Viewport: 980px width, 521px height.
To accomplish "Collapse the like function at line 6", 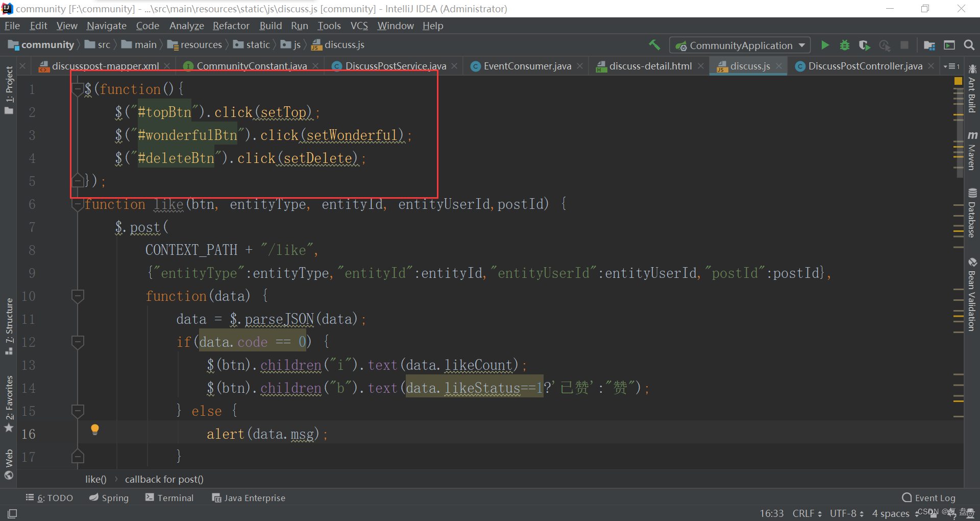I will point(78,204).
